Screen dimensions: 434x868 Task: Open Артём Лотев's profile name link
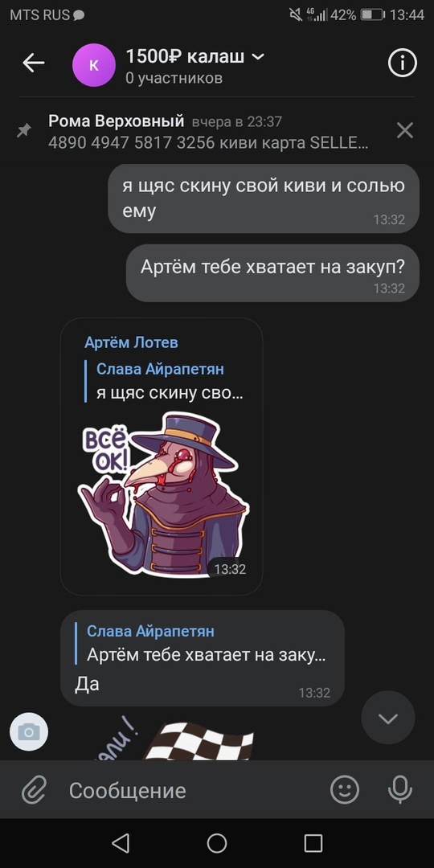(x=131, y=342)
